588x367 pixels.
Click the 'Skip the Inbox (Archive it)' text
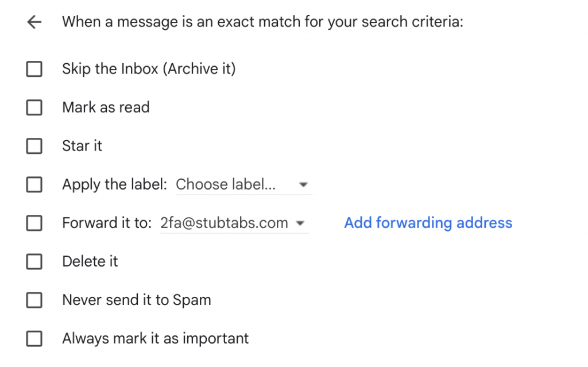149,69
